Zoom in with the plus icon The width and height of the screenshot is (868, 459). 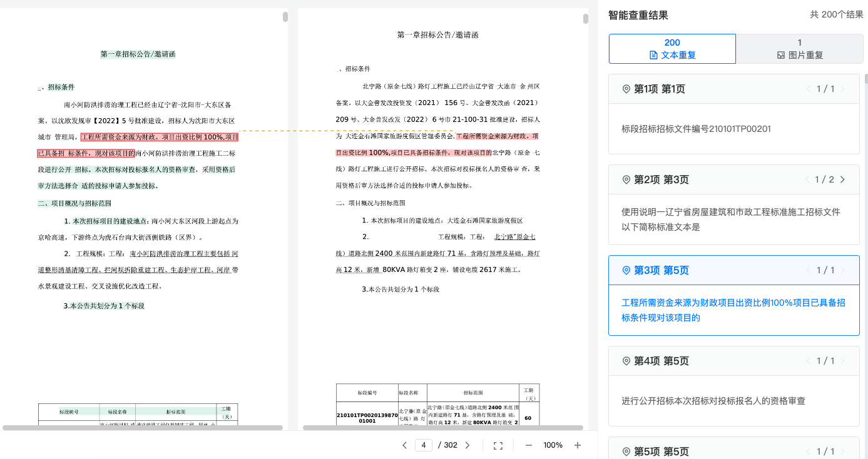(x=578, y=445)
